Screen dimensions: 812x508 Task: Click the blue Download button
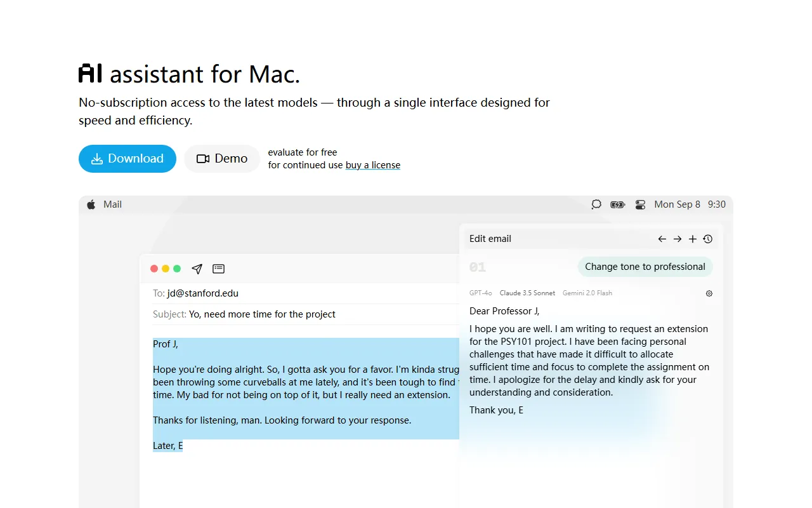[x=128, y=159]
